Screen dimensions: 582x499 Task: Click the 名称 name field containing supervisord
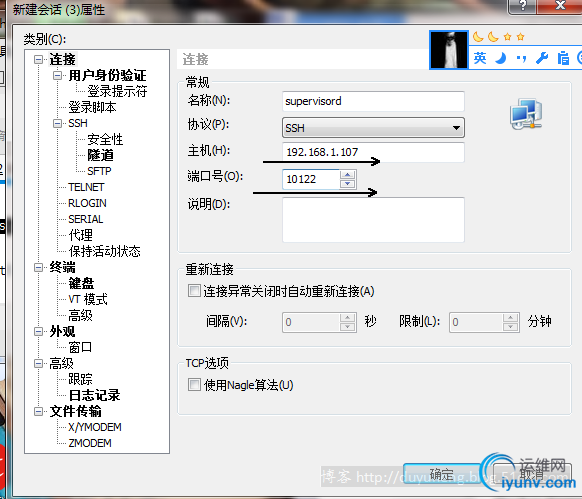pyautogui.click(x=373, y=101)
